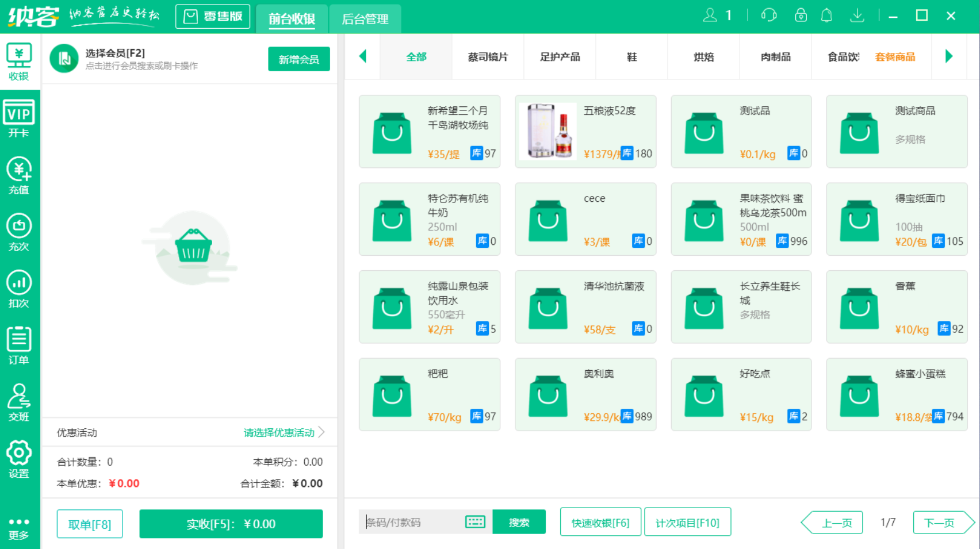Select the shift handover (交班) icon
This screenshot has width=980, height=549.
coord(19,402)
